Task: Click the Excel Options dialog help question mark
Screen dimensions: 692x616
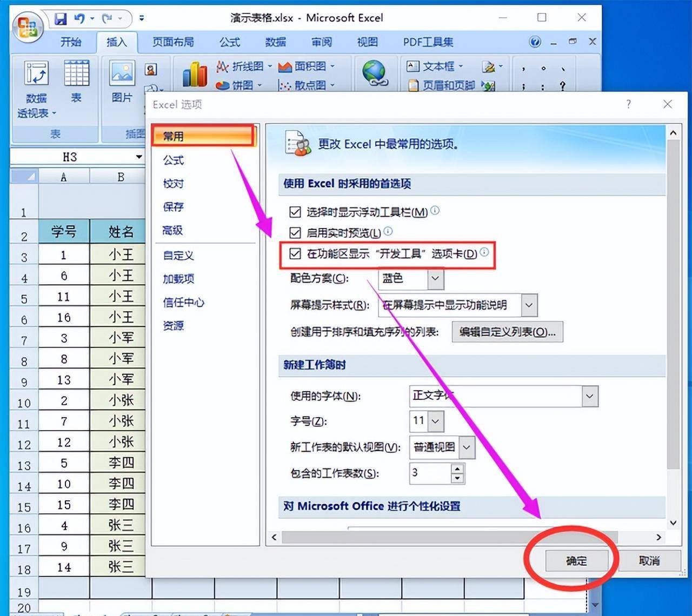Action: tap(628, 104)
